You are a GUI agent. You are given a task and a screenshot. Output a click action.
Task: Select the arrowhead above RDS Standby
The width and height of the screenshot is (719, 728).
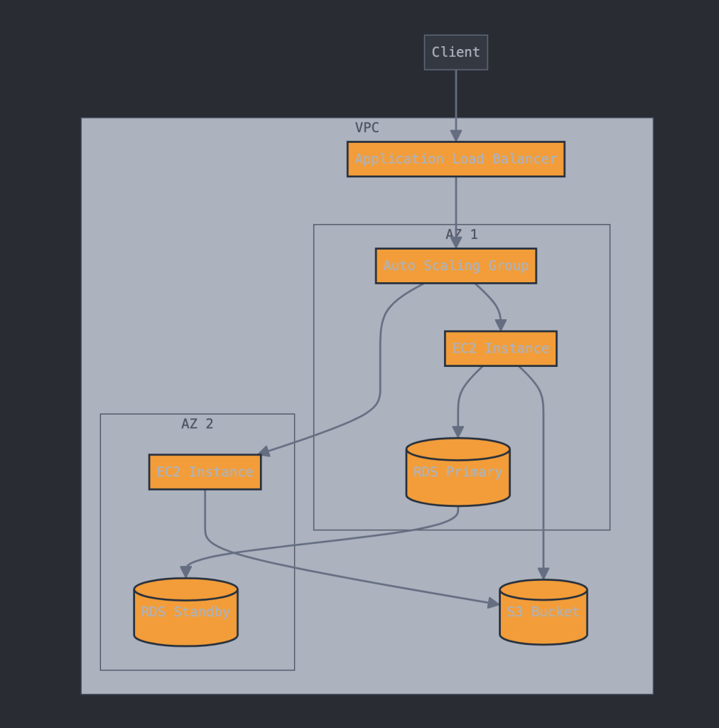coord(185,572)
